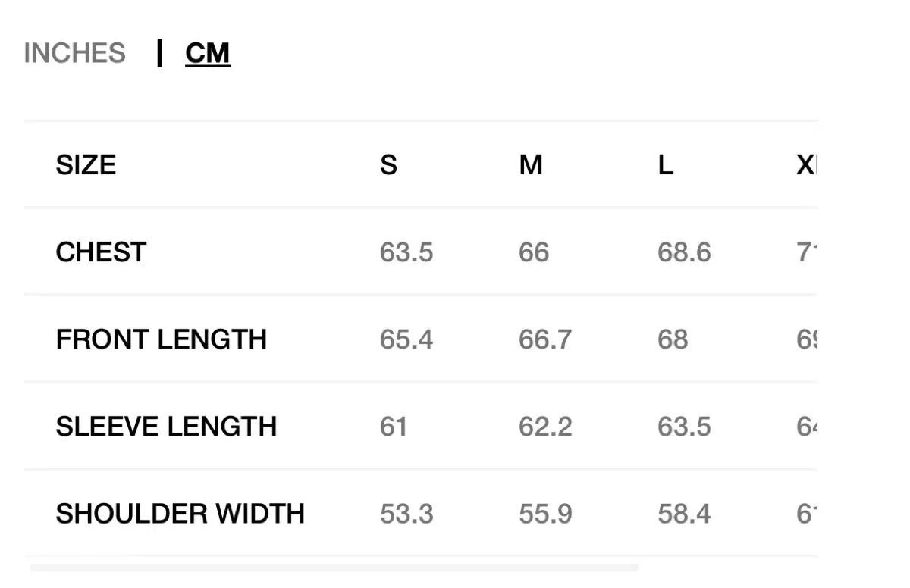
Task: Click shoulder width value 53.3
Action: point(406,514)
